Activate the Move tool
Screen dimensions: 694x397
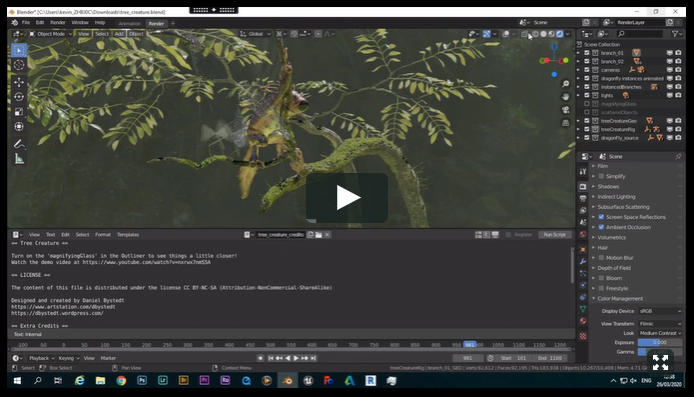click(19, 82)
